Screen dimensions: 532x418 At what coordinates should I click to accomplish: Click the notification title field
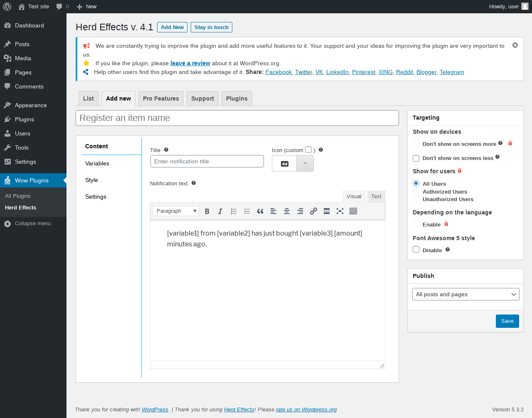click(207, 161)
